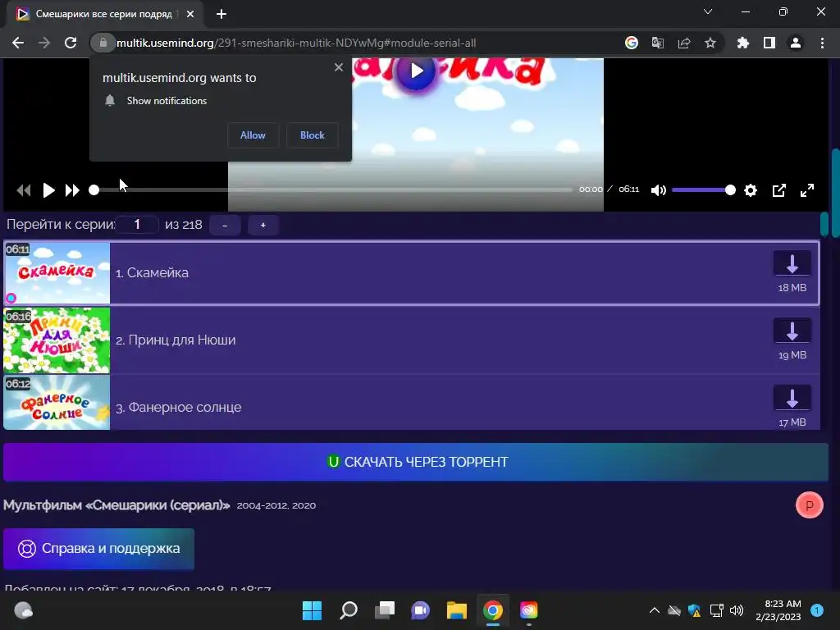Click the episode number input field

point(137,225)
